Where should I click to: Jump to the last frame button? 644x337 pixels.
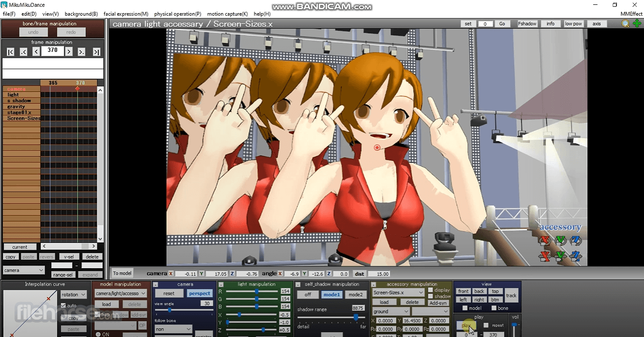(96, 52)
